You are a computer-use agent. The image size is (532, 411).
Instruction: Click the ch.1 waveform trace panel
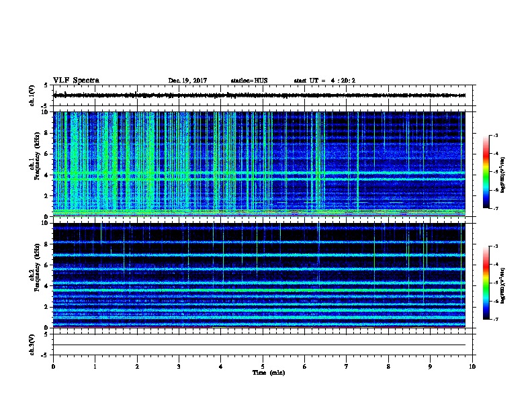click(263, 95)
